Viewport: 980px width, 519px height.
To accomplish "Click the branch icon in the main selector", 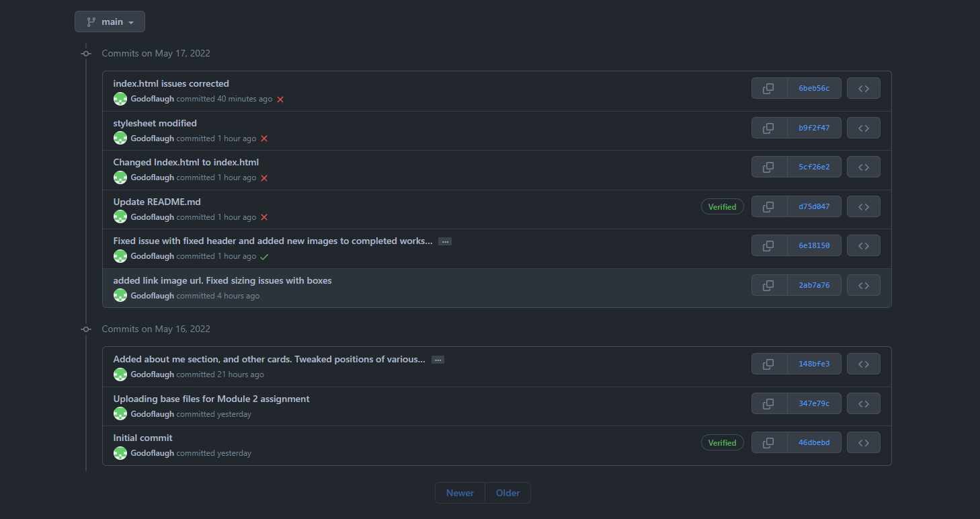I will pos(89,21).
